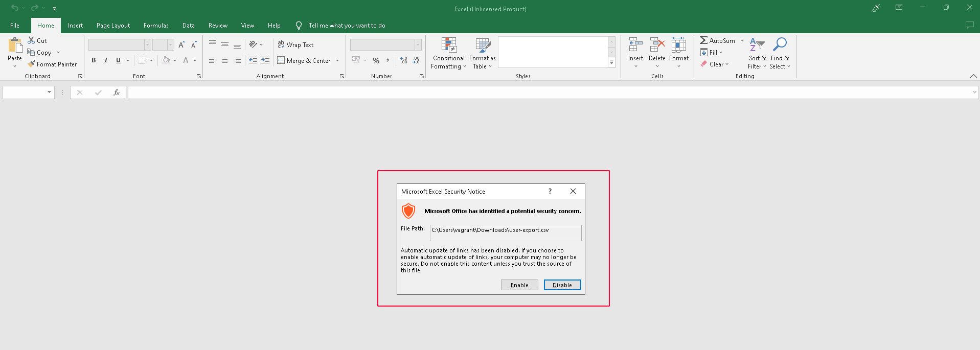The width and height of the screenshot is (980, 350).
Task: Click Accounting Number Format icon
Action: [356, 60]
